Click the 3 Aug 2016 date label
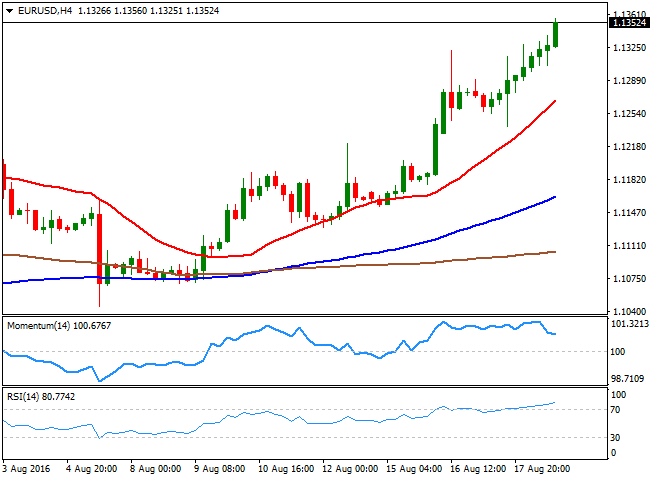Viewport: 650px width, 480px height. (x=28, y=467)
